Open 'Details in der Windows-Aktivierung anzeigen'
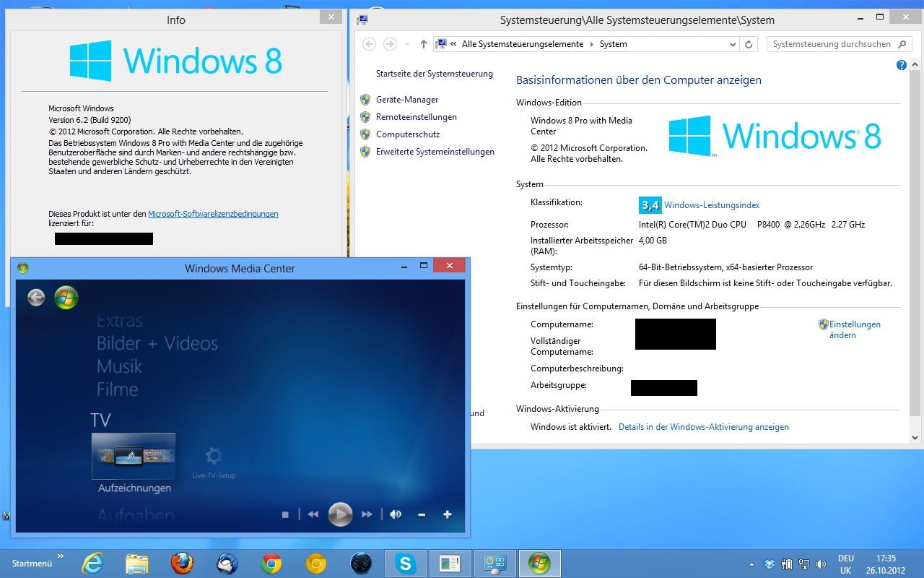The image size is (924, 578). click(704, 427)
